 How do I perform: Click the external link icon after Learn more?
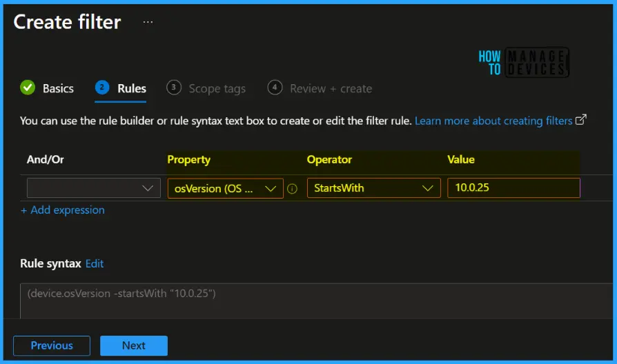click(581, 119)
